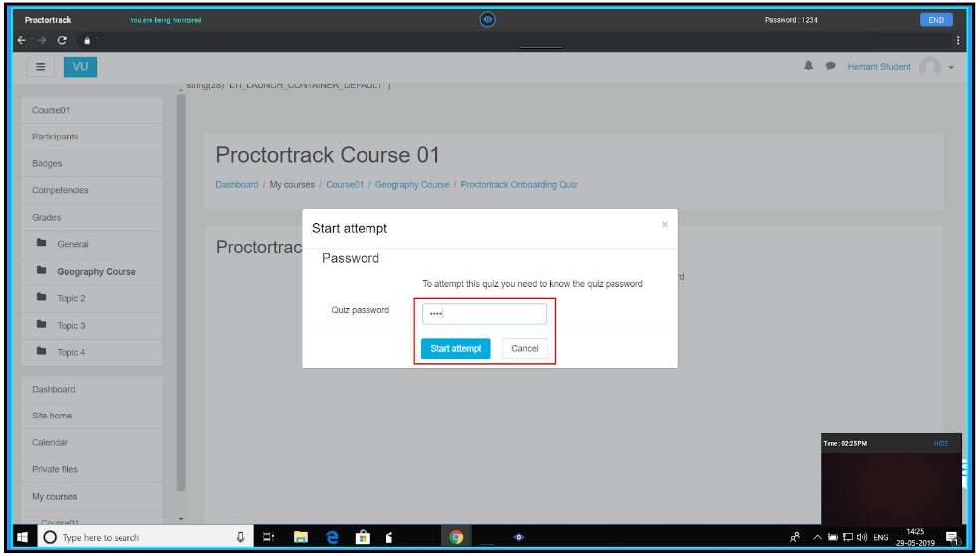Click the address bar padlock icon
This screenshot has width=980, height=556.
point(87,41)
